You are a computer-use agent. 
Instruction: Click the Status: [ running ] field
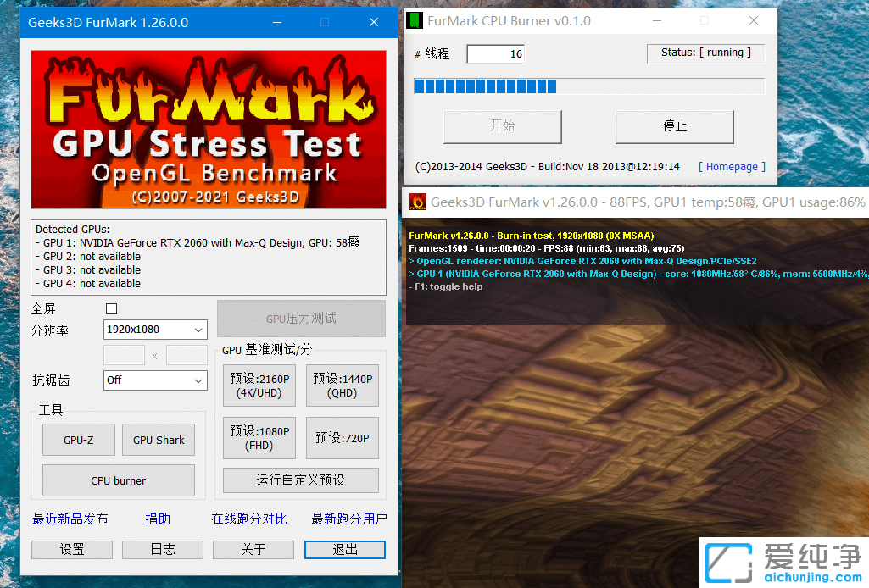click(x=706, y=53)
